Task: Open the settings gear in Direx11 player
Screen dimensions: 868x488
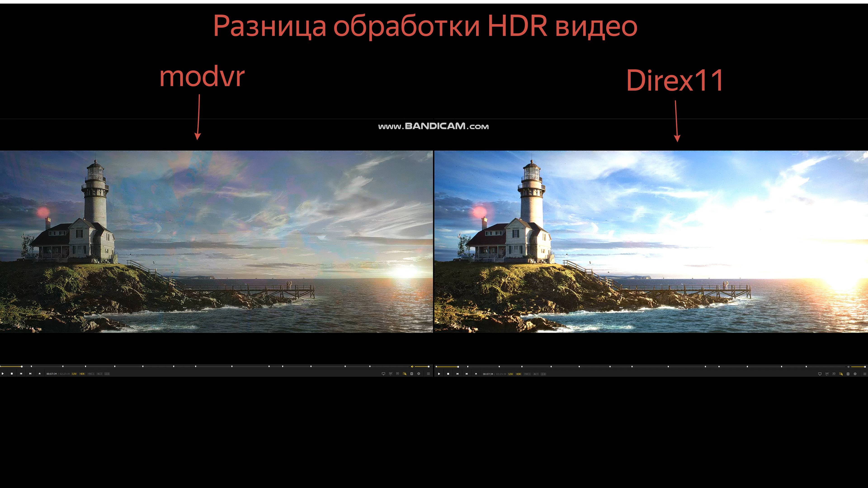Action: point(855,374)
